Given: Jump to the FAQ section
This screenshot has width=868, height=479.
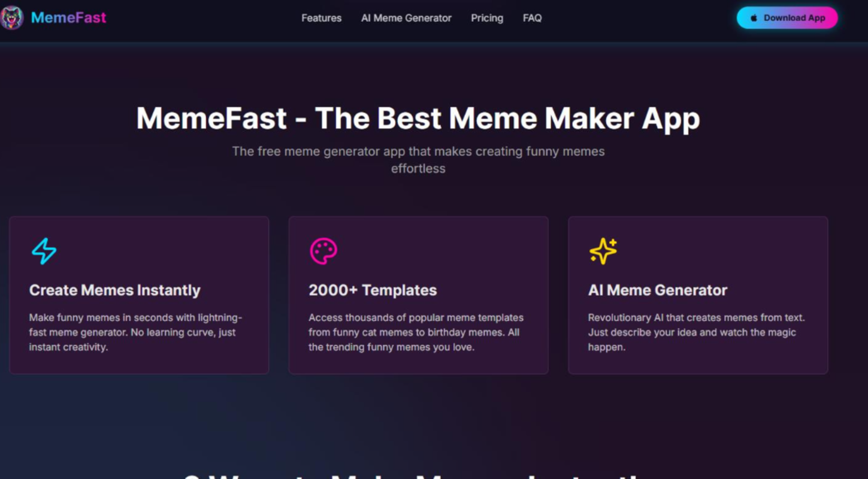Looking at the screenshot, I should point(532,18).
